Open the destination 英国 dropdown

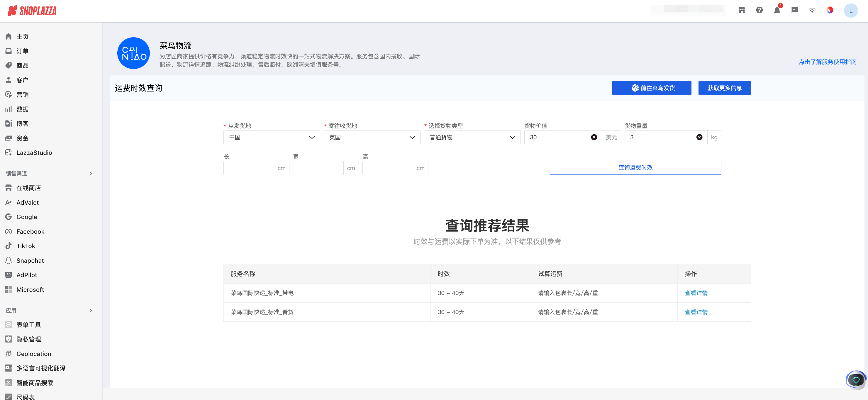click(372, 137)
